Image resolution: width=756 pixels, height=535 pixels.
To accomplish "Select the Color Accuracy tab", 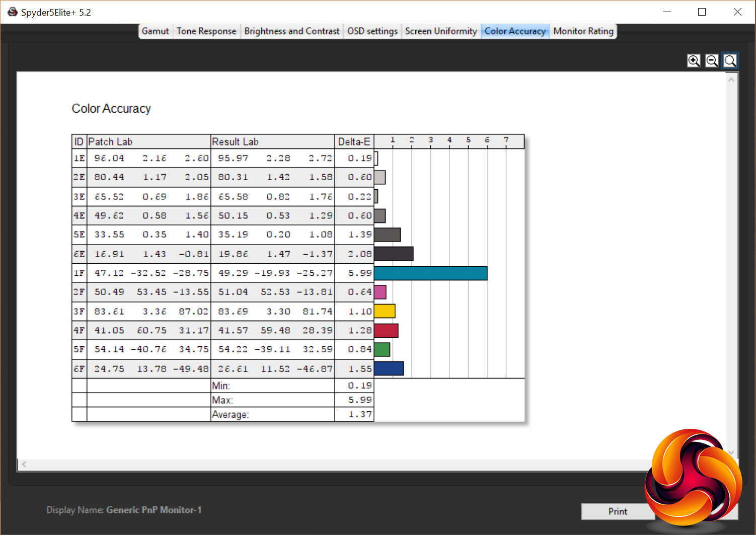I will pos(515,31).
